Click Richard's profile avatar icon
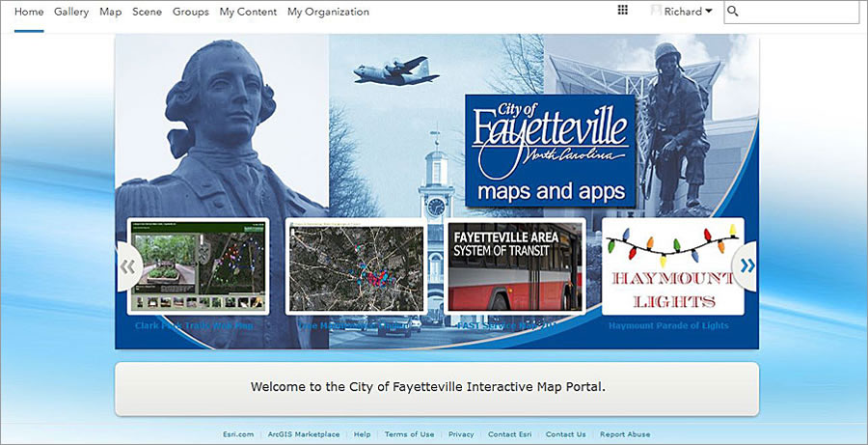 pos(656,11)
